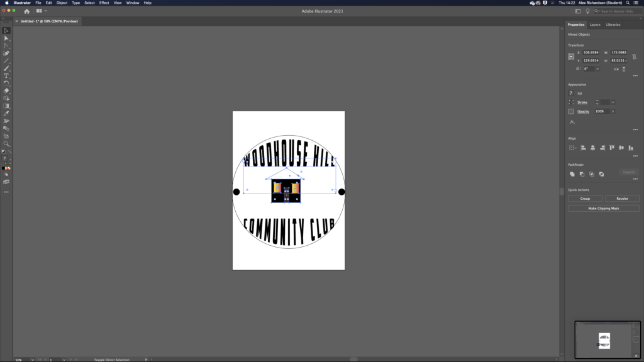Click the Recolor button

pos(622,199)
